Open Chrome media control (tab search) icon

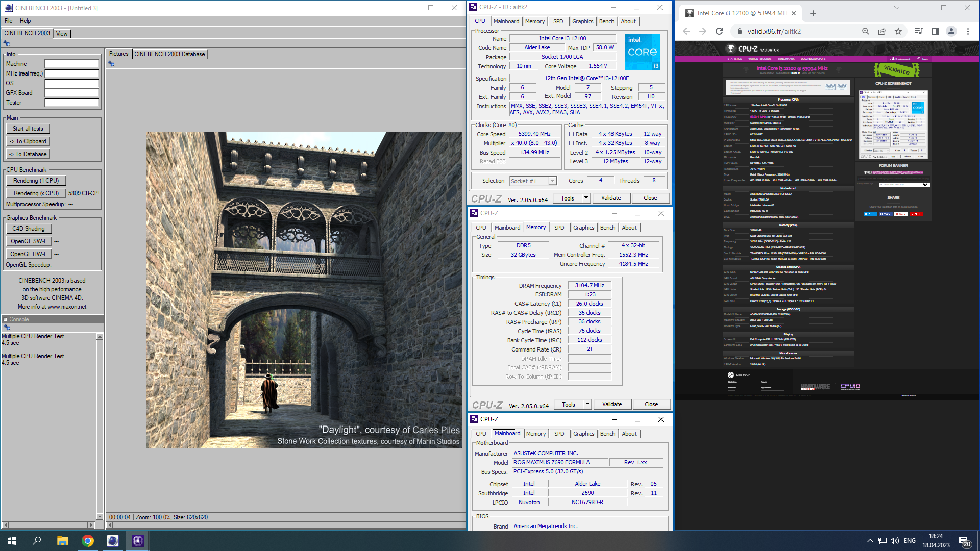point(918,31)
